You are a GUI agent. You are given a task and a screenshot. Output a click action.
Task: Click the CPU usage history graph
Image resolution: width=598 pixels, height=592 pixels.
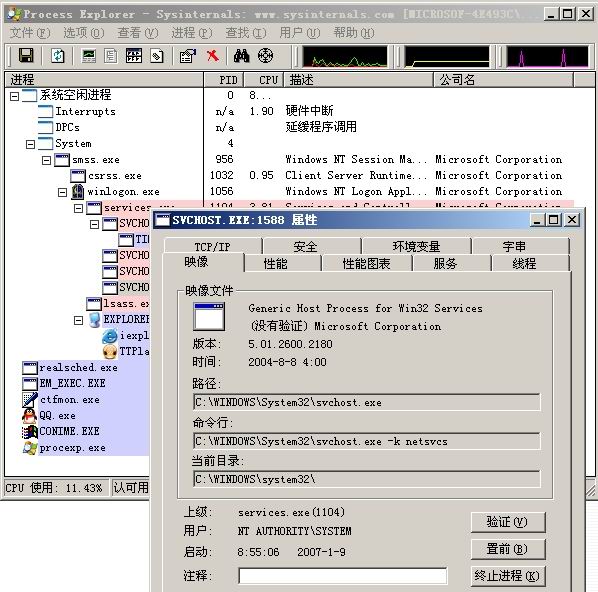pos(345,56)
